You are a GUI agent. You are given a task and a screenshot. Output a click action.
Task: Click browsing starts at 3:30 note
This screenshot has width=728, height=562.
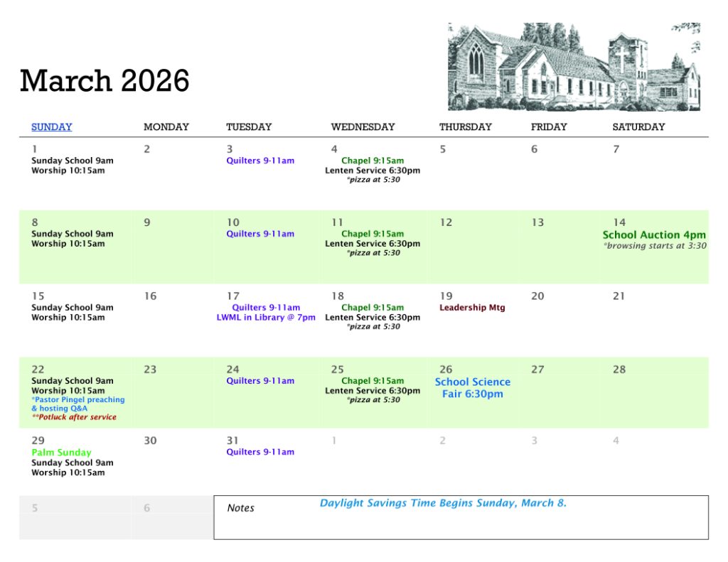click(x=655, y=246)
